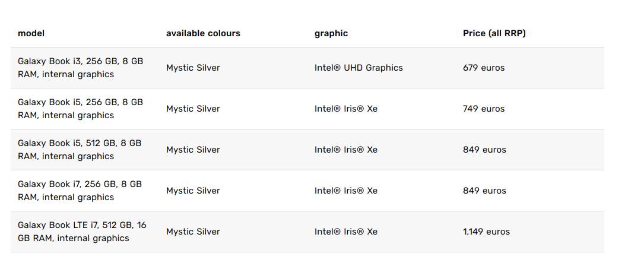The image size is (644, 269).
Task: Select Intel Iris Xe in the LTE i7 row
Action: [x=345, y=232]
